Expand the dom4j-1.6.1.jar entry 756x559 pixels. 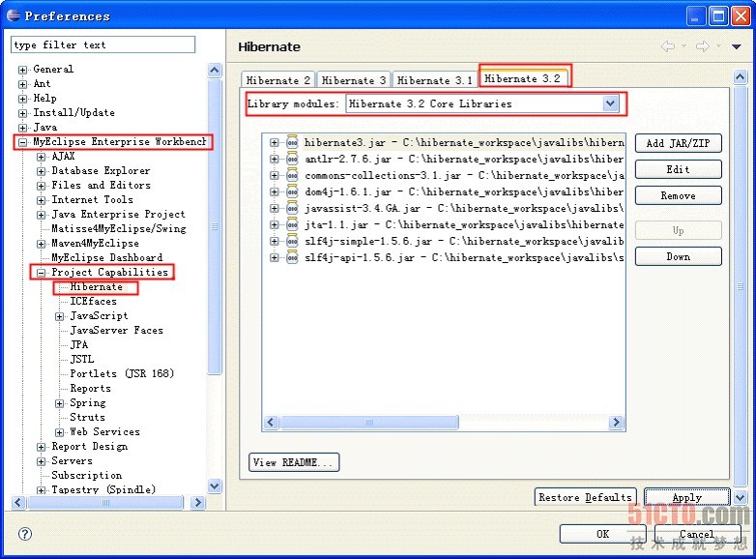275,191
